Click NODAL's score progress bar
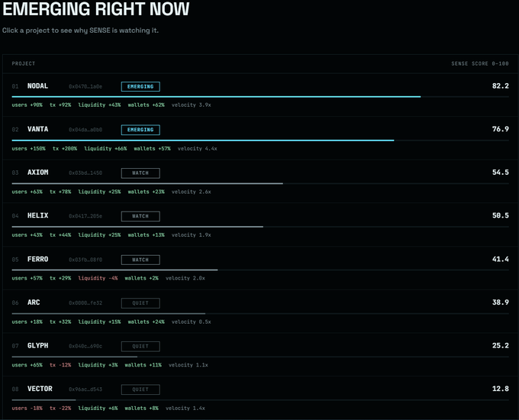Viewport: 519px width, 420px height. pyautogui.click(x=260, y=97)
